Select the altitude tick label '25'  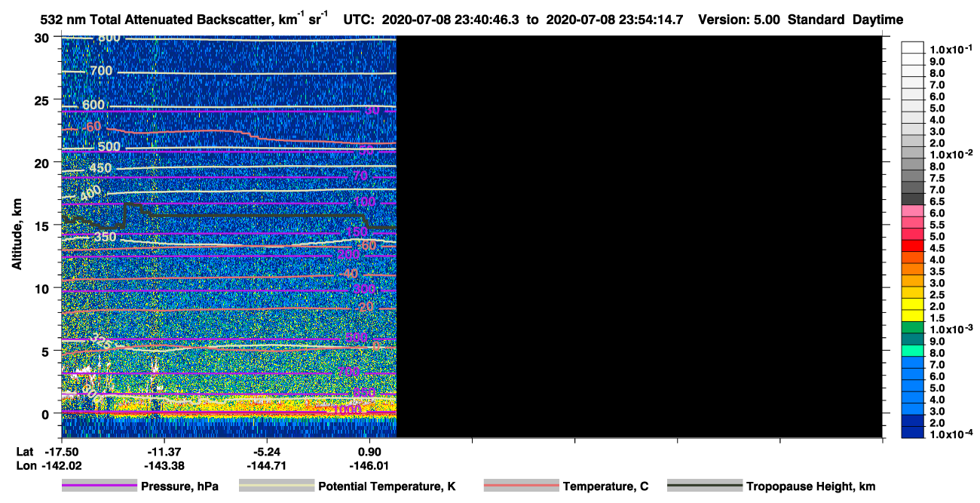tap(43, 100)
